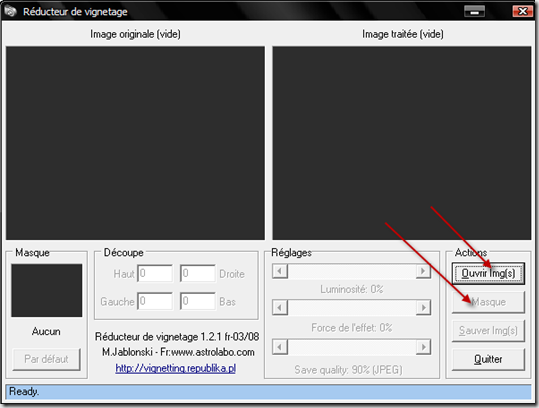Open the vignetting.republika.pl link
This screenshot has width=539, height=408.
[176, 368]
